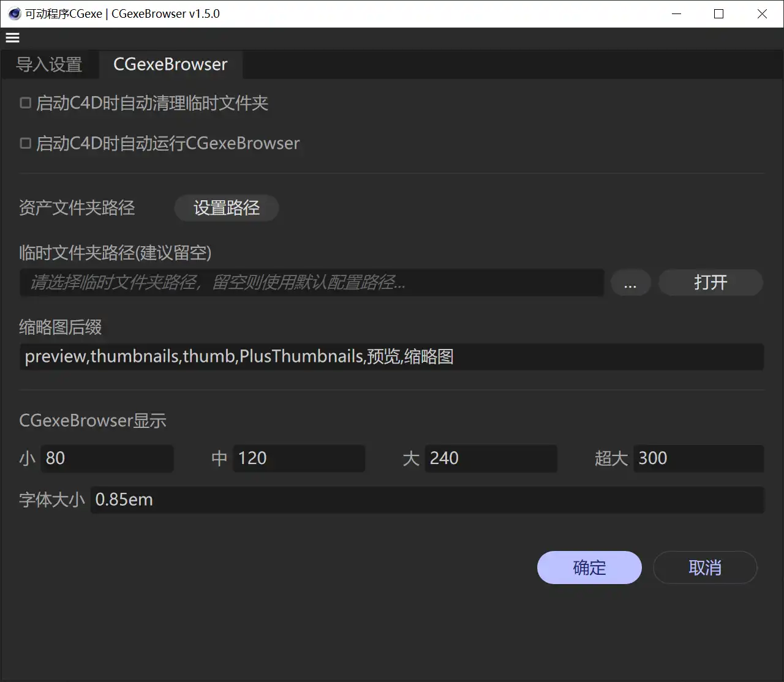Switch to the 导入设置 tab

tap(49, 64)
